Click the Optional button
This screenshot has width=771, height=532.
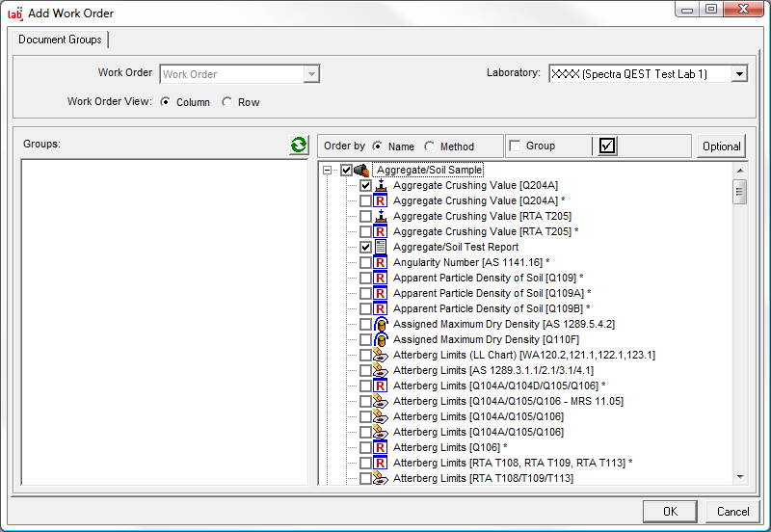(721, 146)
